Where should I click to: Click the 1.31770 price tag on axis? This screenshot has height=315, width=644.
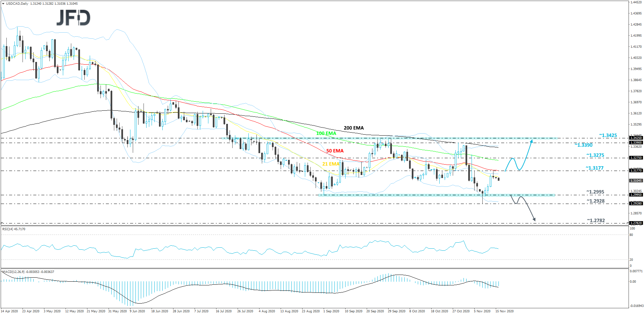[x=636, y=171]
